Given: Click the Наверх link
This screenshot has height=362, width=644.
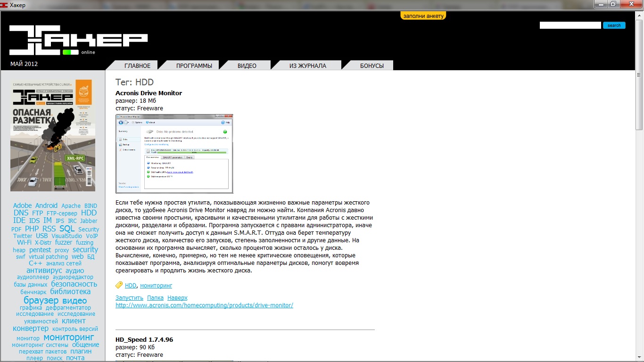Looking at the screenshot, I should [177, 298].
